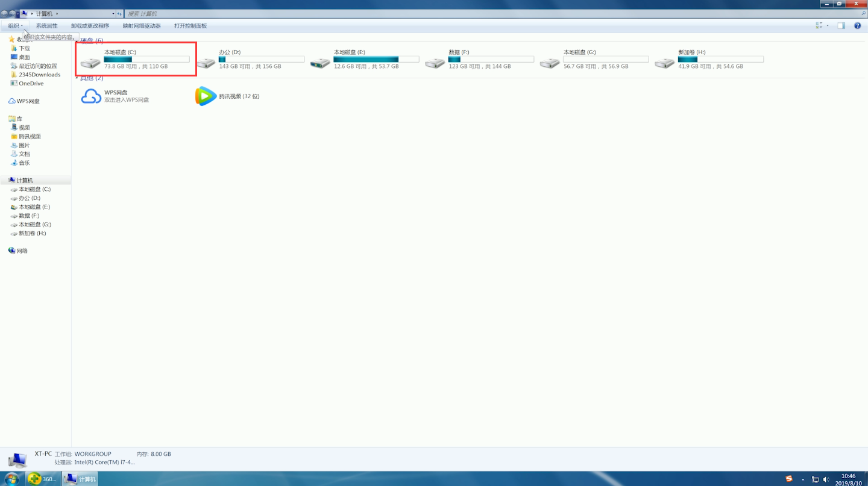Click the H: drive usage bar
Screen dimensions: 868x486
tap(721, 60)
